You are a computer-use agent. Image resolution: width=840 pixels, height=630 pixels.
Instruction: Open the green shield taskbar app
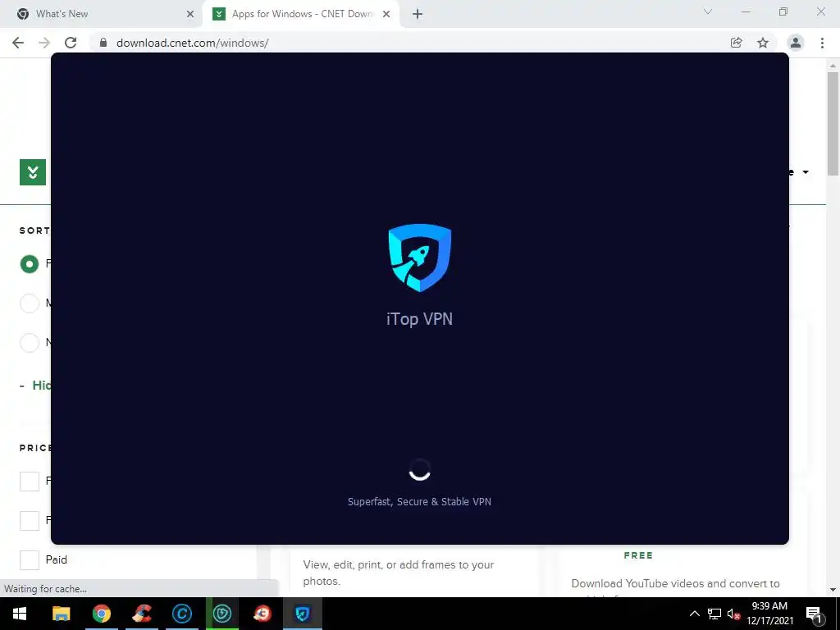click(x=221, y=614)
